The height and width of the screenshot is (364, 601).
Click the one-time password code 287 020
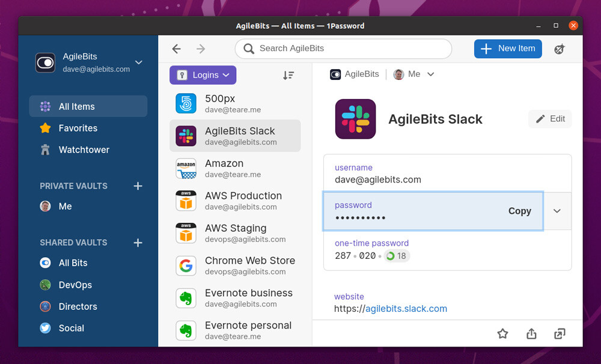[x=355, y=256]
